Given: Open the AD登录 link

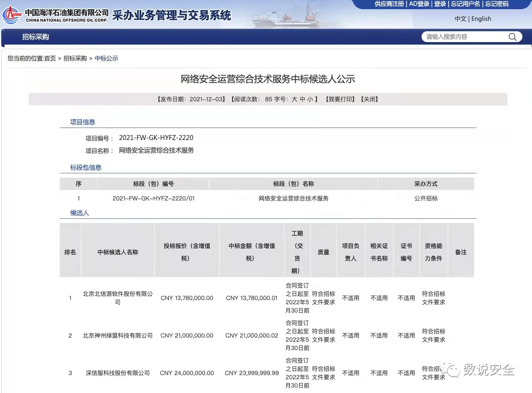Looking at the screenshot, I should [x=419, y=4].
